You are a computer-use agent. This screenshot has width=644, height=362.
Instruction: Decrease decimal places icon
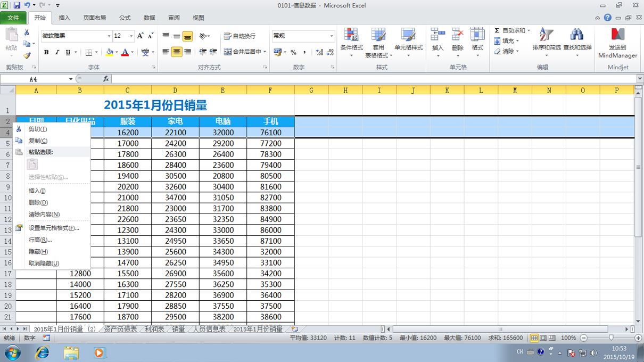(x=330, y=52)
